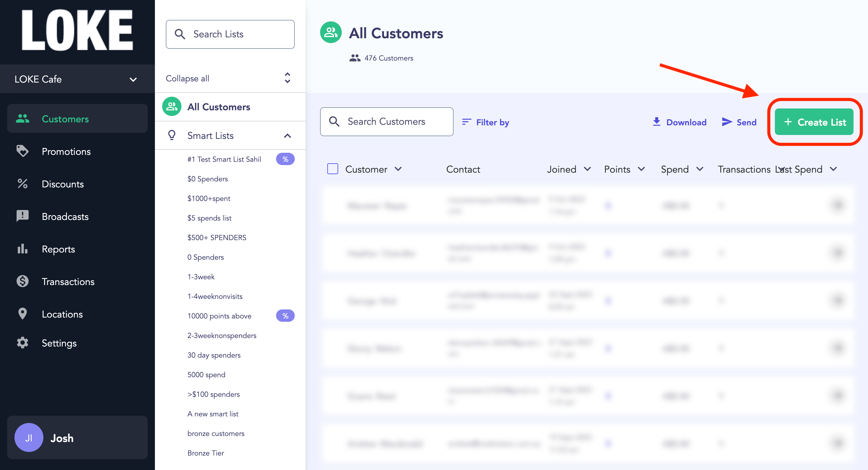The width and height of the screenshot is (868, 470).
Task: Open Promotions via tag icon
Action: pos(23,151)
